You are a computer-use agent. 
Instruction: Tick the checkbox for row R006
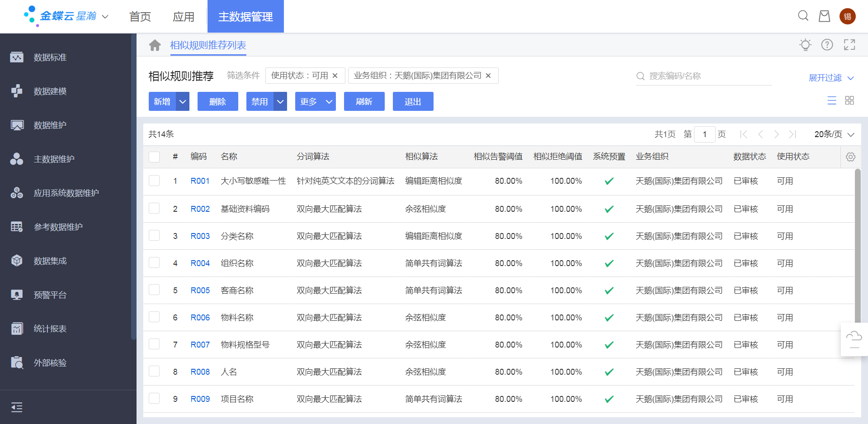pyautogui.click(x=154, y=317)
